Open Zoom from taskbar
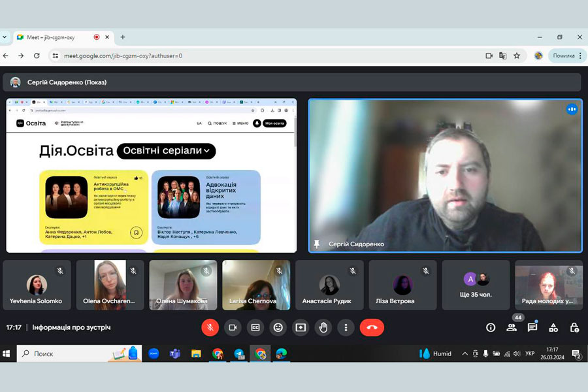Viewport: 588px width, 392px height. point(154,353)
